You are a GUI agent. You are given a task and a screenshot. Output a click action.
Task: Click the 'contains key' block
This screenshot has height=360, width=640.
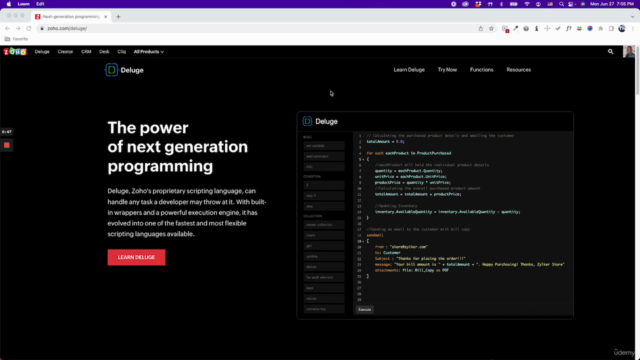[x=324, y=309]
